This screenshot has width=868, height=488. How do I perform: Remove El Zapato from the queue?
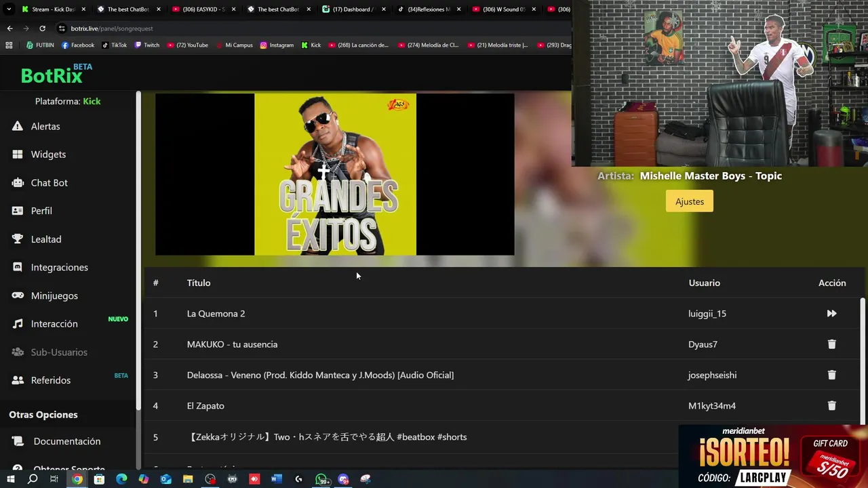coord(831,406)
